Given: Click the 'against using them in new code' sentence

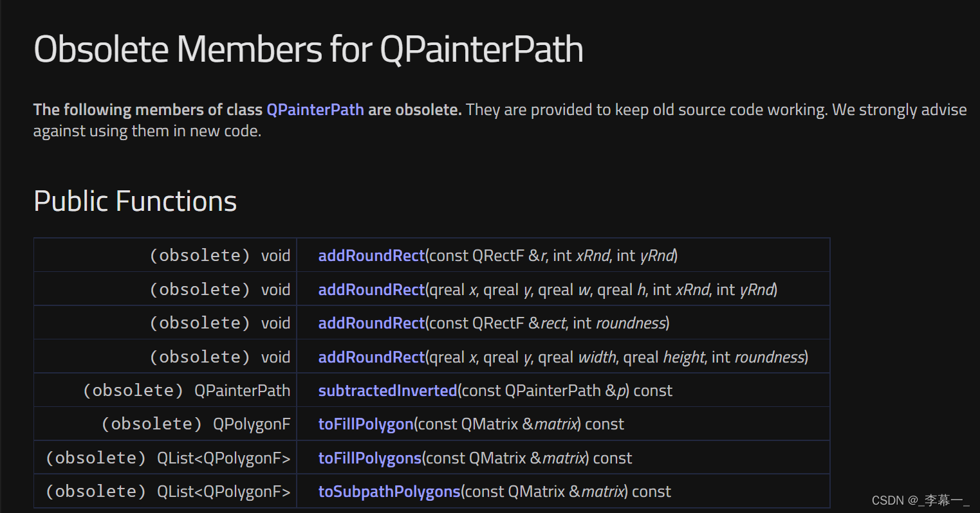Looking at the screenshot, I should point(147,131).
